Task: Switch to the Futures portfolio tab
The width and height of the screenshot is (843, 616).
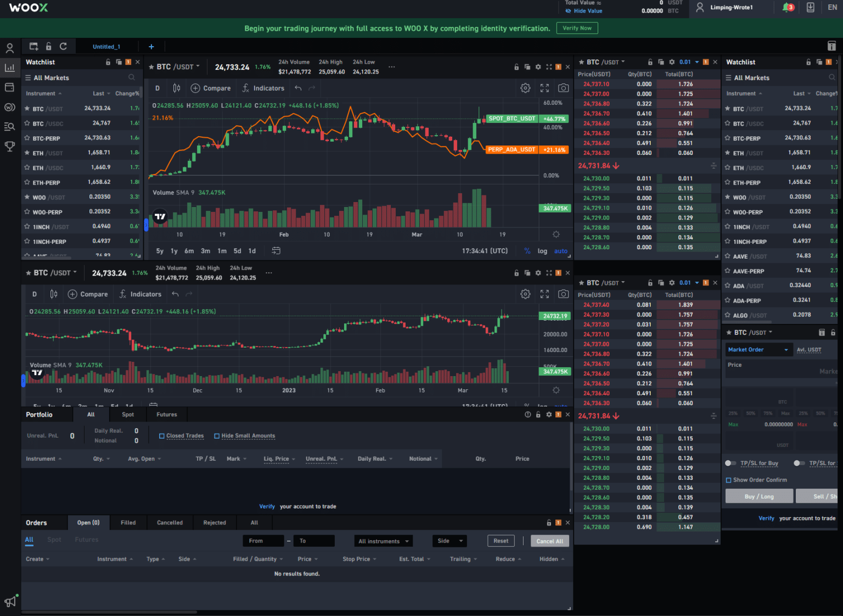Action: click(x=166, y=415)
